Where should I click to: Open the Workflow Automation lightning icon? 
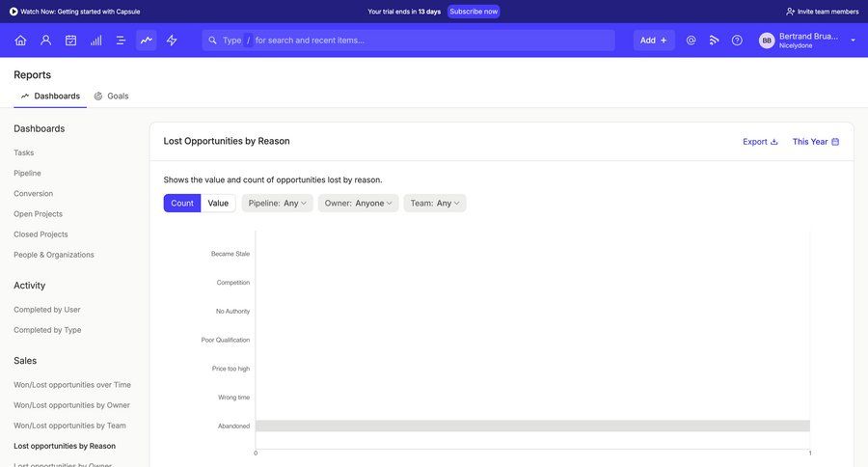point(172,41)
